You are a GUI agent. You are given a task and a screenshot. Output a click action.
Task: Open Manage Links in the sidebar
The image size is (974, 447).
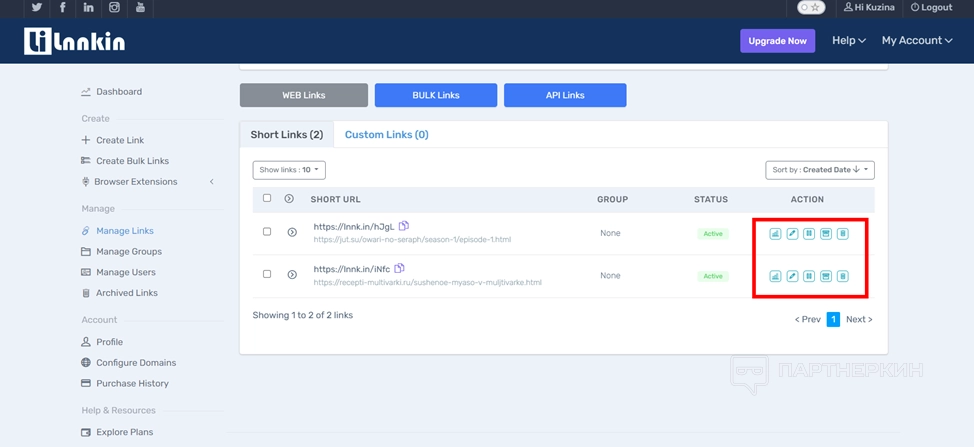click(x=117, y=231)
